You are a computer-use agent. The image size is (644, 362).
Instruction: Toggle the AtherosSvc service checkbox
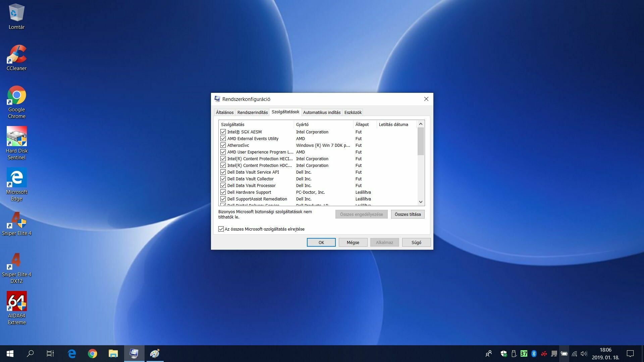(x=223, y=145)
